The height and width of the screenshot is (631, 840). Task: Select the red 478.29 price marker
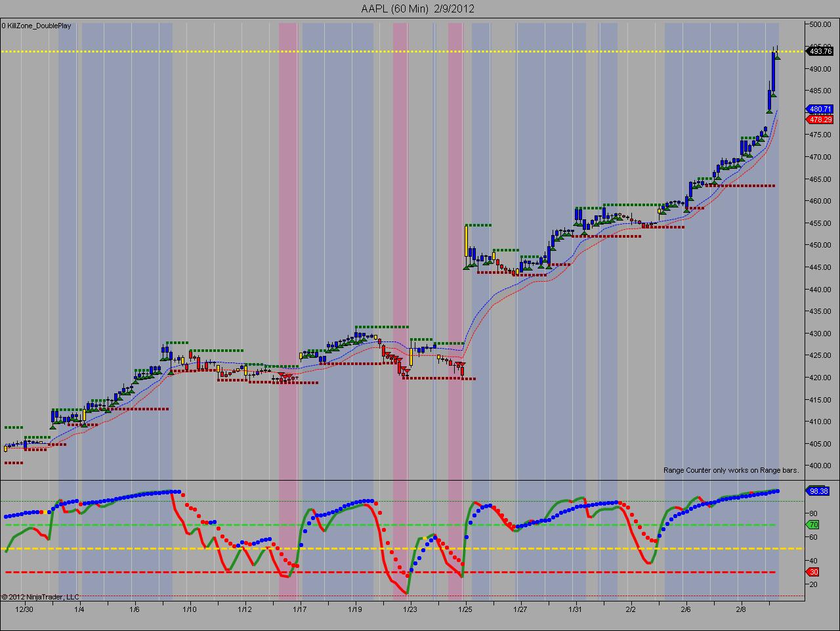(x=820, y=120)
